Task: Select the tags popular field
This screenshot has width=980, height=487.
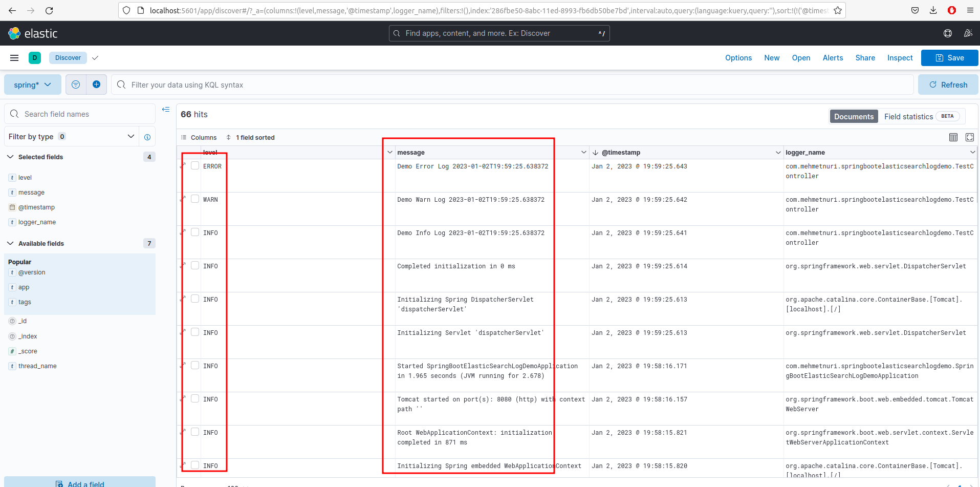Action: pyautogui.click(x=25, y=302)
